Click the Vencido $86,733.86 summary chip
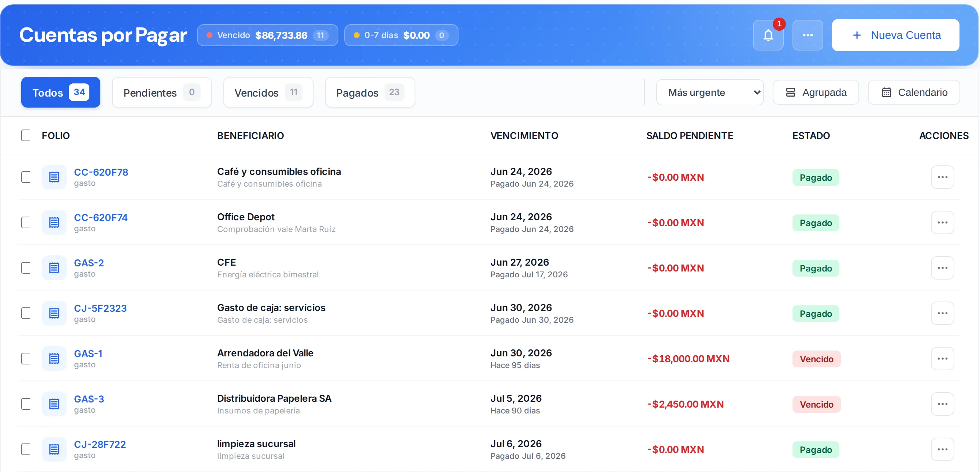The width and height of the screenshot is (980, 472). tap(267, 35)
